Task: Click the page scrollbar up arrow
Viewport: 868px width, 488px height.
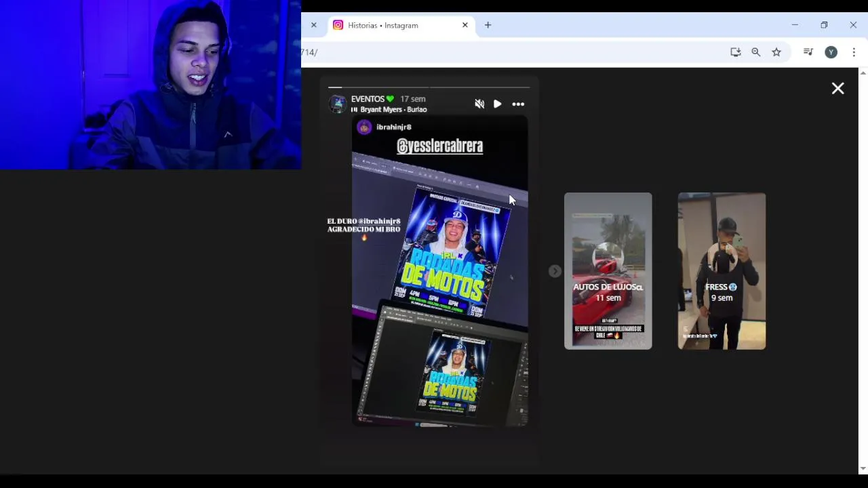Action: pyautogui.click(x=863, y=73)
